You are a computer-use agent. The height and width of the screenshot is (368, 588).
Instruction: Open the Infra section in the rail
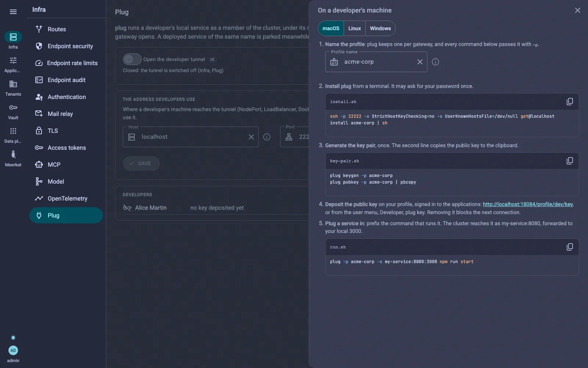13,40
